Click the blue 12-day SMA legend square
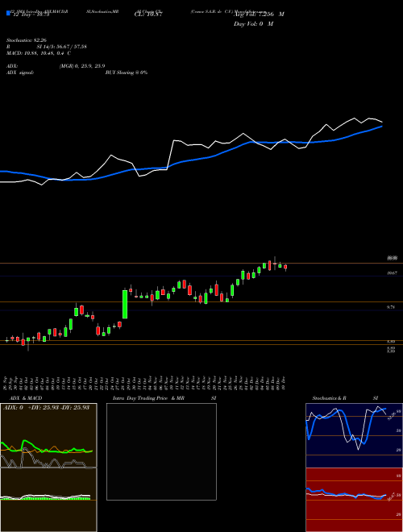 [8, 13]
